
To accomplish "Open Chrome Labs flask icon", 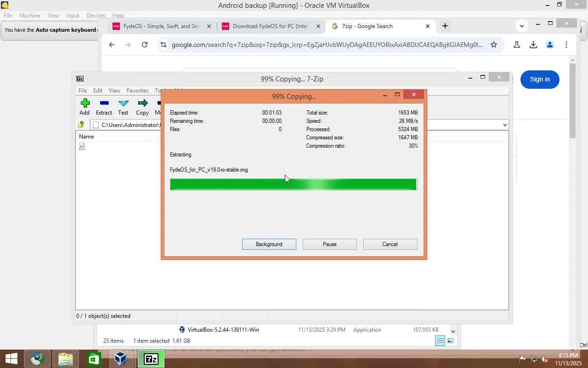I will 517,45.
